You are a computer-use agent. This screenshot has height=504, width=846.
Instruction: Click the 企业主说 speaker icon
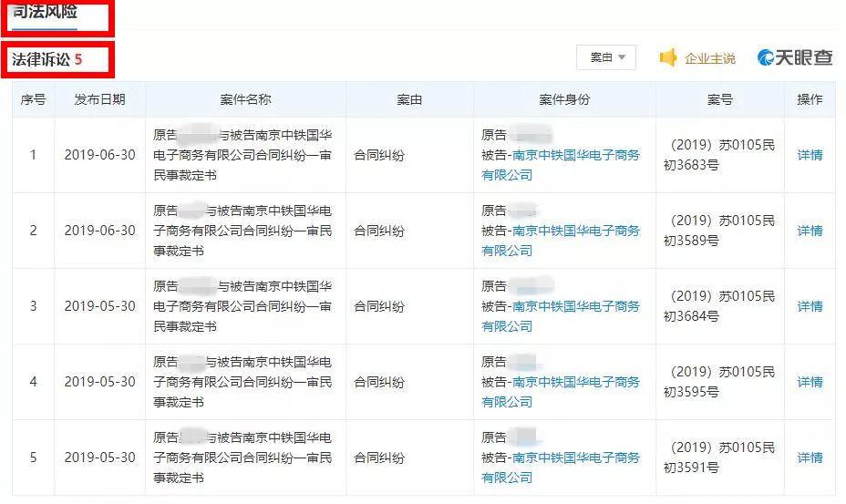[x=668, y=58]
